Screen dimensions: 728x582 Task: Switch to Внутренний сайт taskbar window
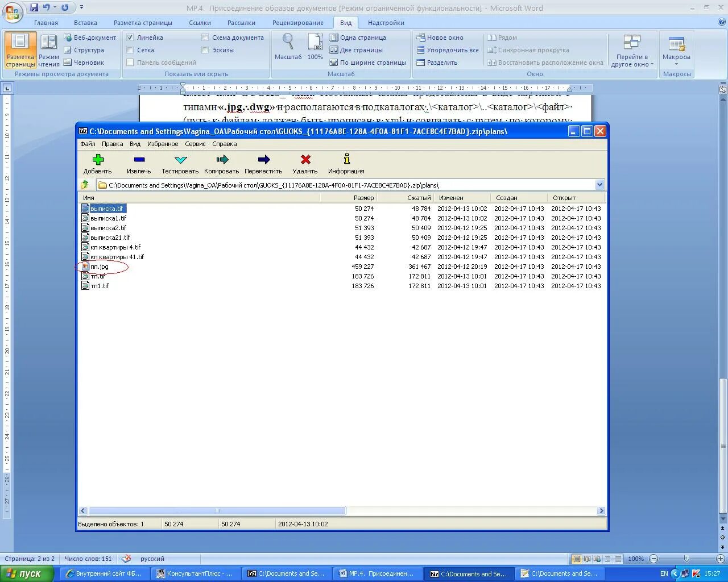pyautogui.click(x=105, y=573)
